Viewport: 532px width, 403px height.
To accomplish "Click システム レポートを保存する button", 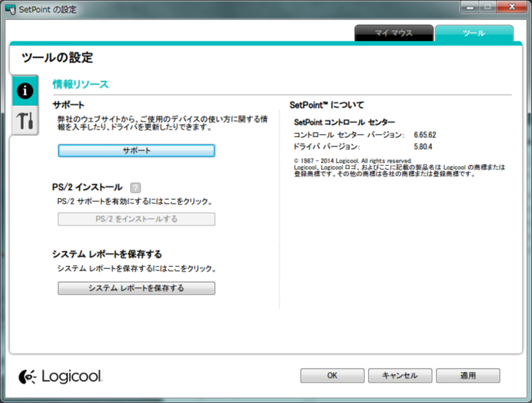I will pyautogui.click(x=136, y=288).
